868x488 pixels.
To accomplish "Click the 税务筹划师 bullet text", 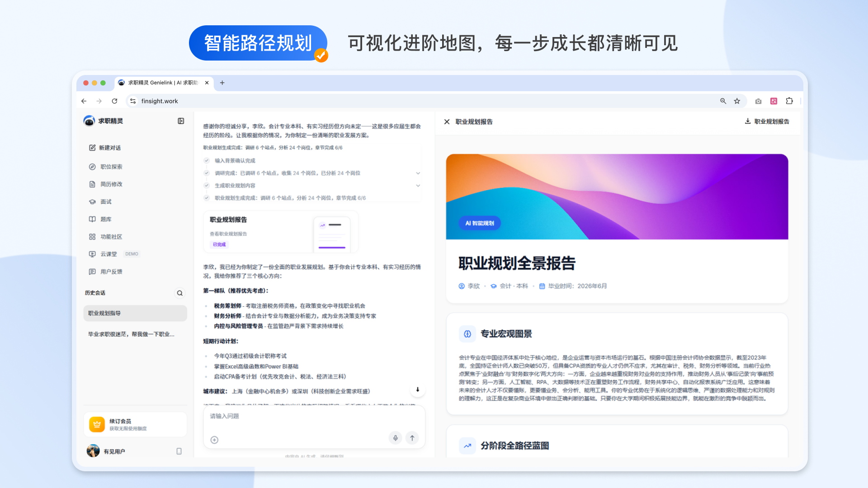I will coord(289,306).
